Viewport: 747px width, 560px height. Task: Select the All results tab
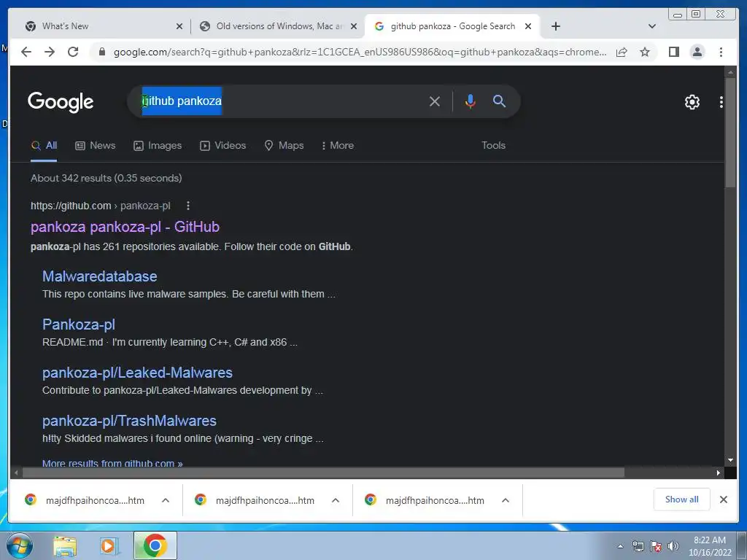coord(44,145)
